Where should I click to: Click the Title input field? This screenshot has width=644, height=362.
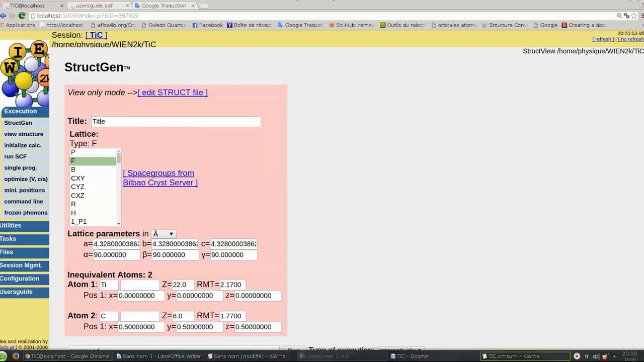pyautogui.click(x=176, y=121)
